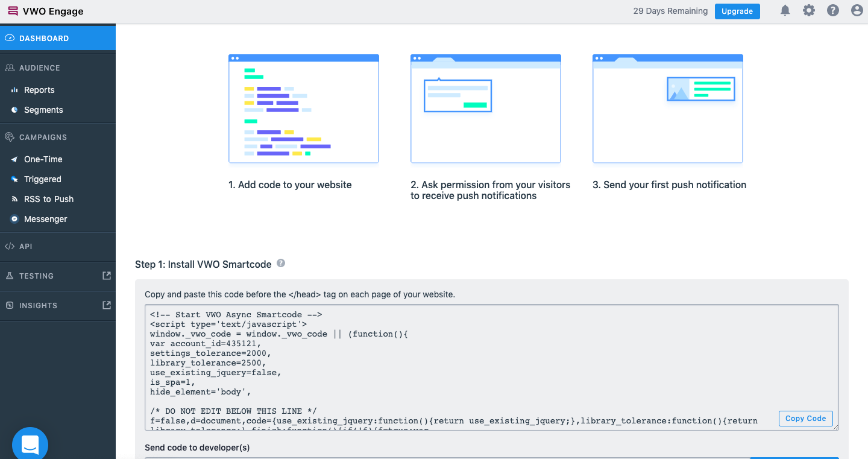868x459 pixels.
Task: Click the Dashboard gauge icon
Action: point(9,38)
